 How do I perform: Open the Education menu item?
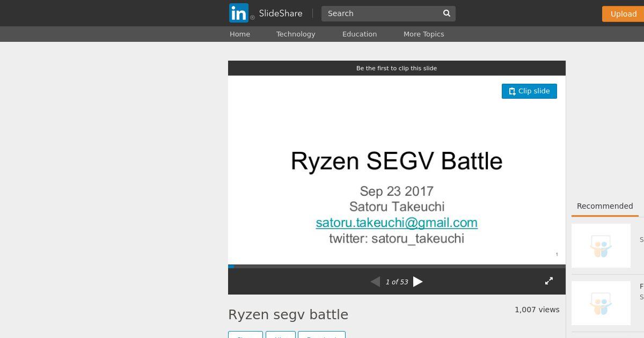pyautogui.click(x=360, y=34)
